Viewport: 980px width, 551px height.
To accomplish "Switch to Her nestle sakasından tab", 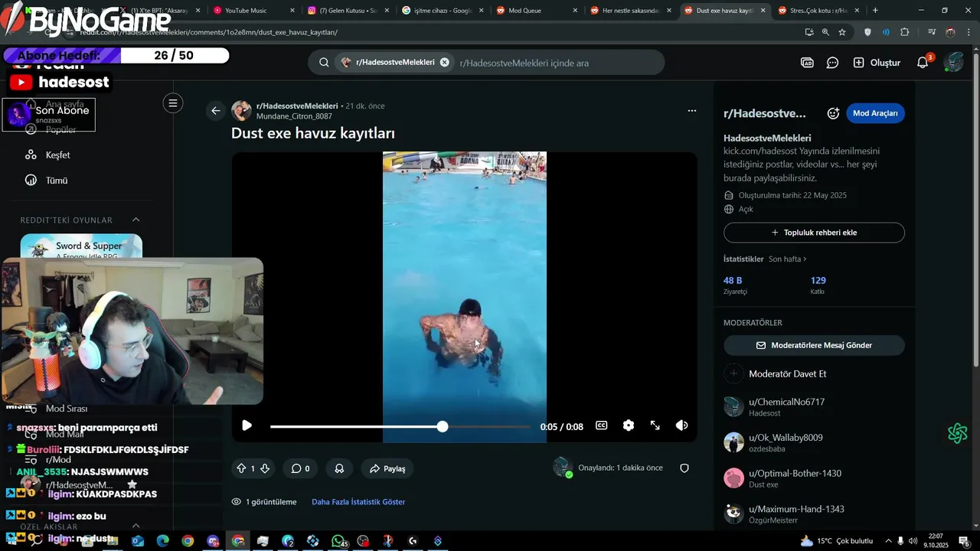I will [x=632, y=11].
